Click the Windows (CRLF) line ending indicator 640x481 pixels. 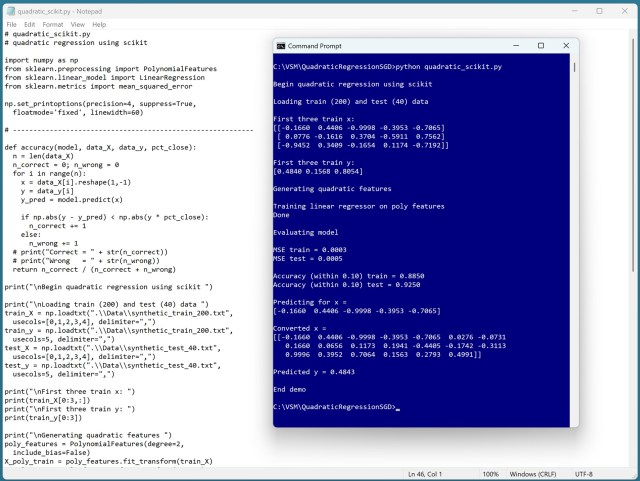(535, 474)
